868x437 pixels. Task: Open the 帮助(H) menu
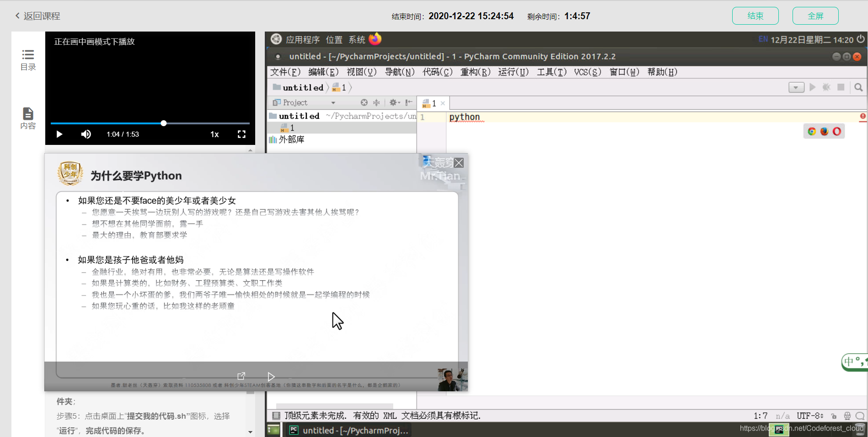662,72
